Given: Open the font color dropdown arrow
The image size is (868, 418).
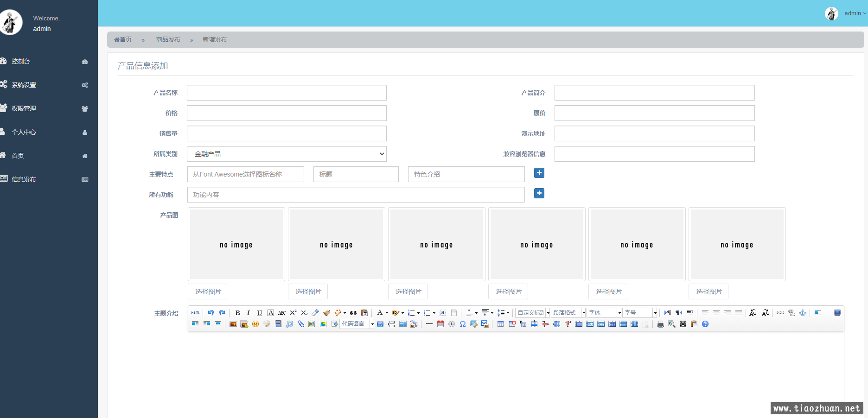Looking at the screenshot, I should coord(387,313).
